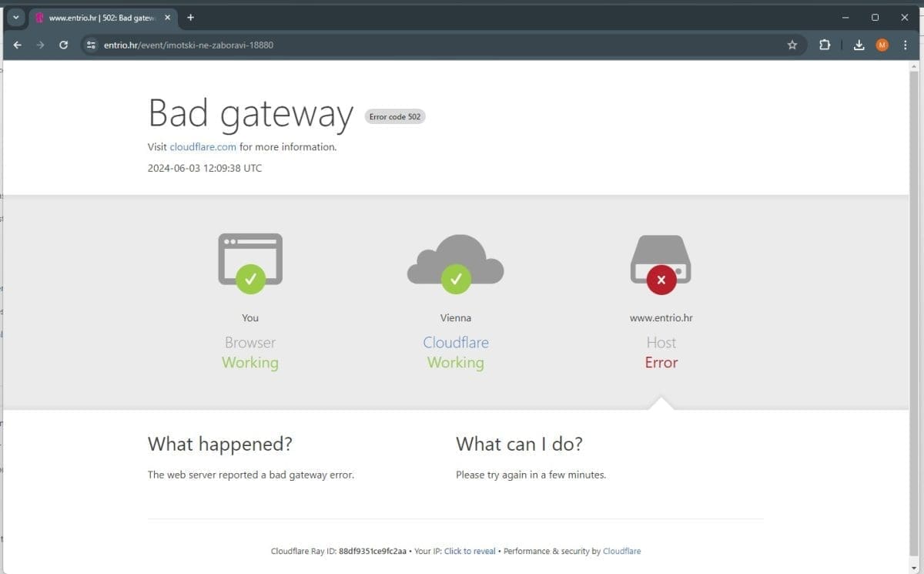Open Chrome three-dot menu
The width and height of the screenshot is (924, 574).
[905, 45]
